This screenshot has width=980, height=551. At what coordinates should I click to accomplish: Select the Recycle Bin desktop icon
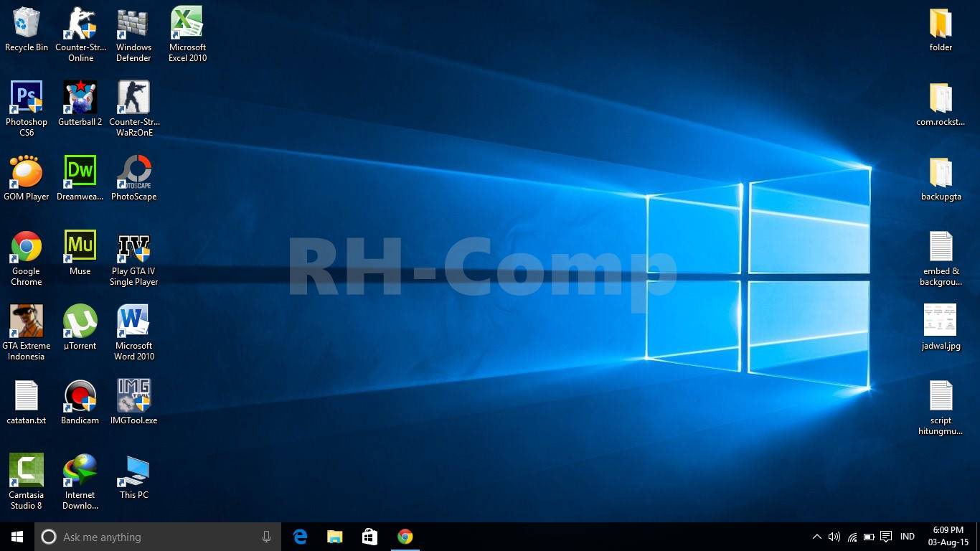[27, 30]
